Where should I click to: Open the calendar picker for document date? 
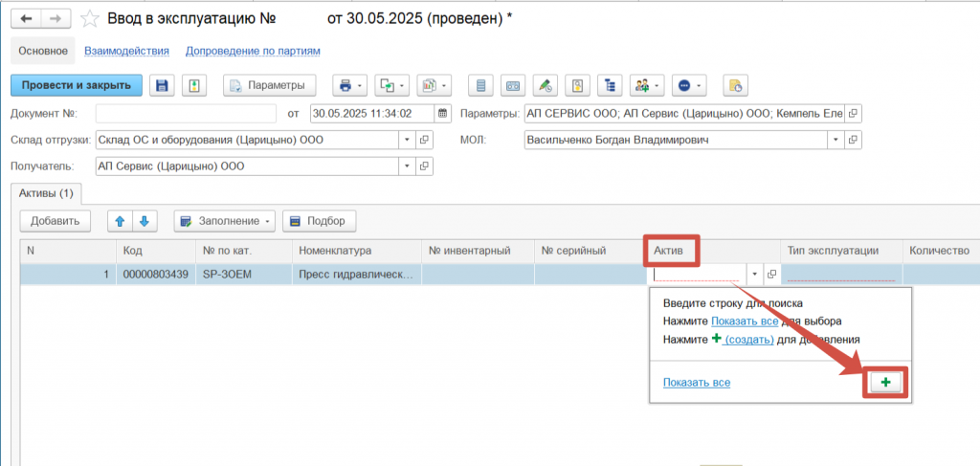[442, 113]
